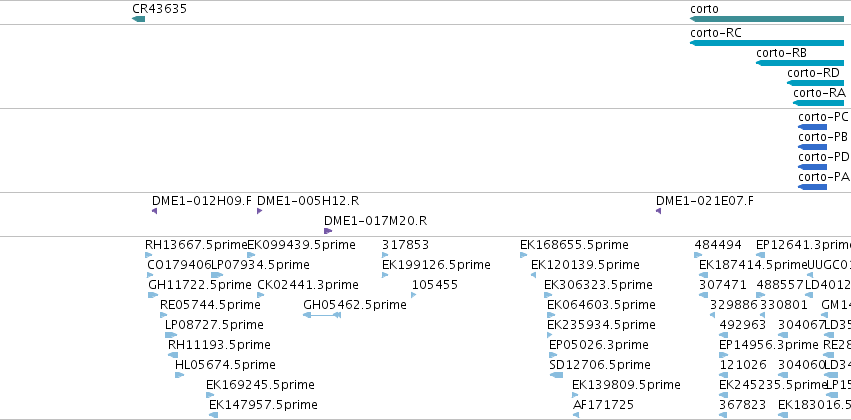
Task: Click the DME1-017M20.R arrow marker
Action: (x=328, y=231)
